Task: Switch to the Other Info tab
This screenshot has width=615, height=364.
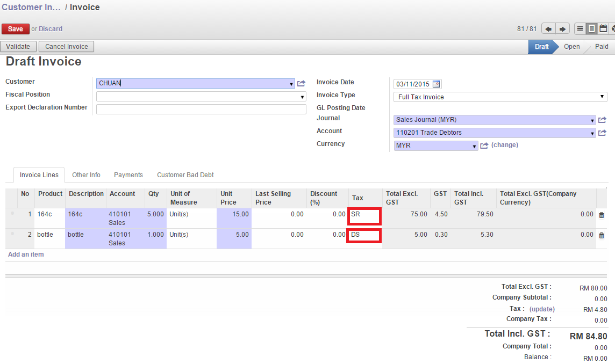Action: click(x=86, y=174)
